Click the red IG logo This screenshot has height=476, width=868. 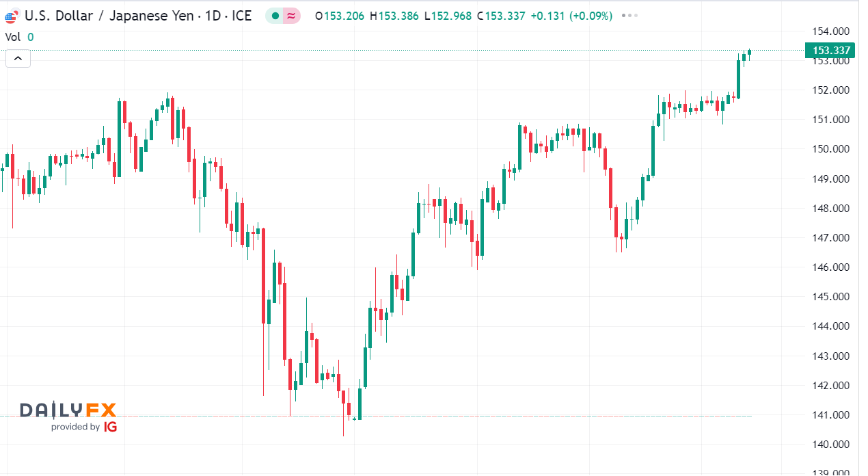(x=110, y=427)
